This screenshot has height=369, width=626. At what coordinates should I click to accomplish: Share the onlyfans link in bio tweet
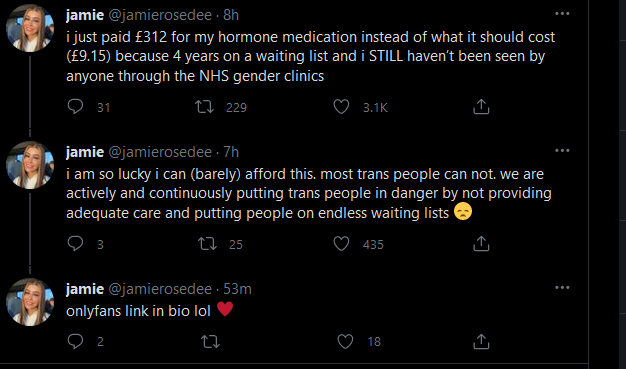(481, 341)
